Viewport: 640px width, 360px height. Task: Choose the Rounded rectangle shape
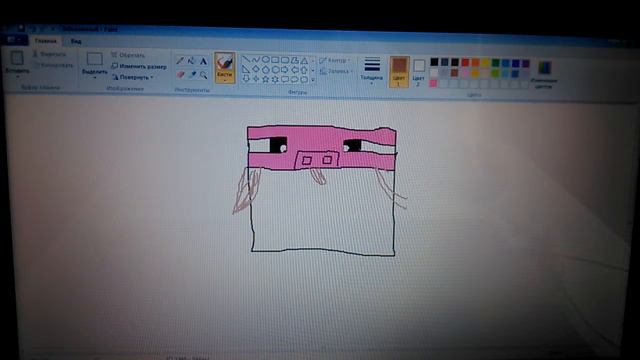[x=285, y=60]
